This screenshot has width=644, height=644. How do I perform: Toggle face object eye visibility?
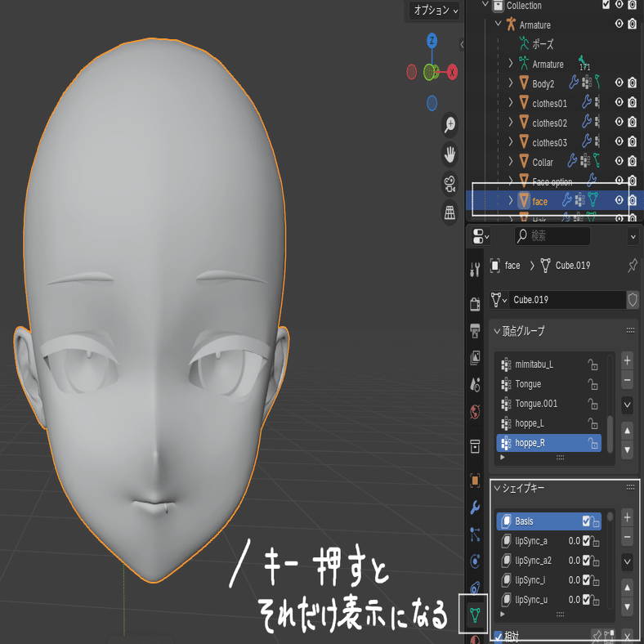619,200
